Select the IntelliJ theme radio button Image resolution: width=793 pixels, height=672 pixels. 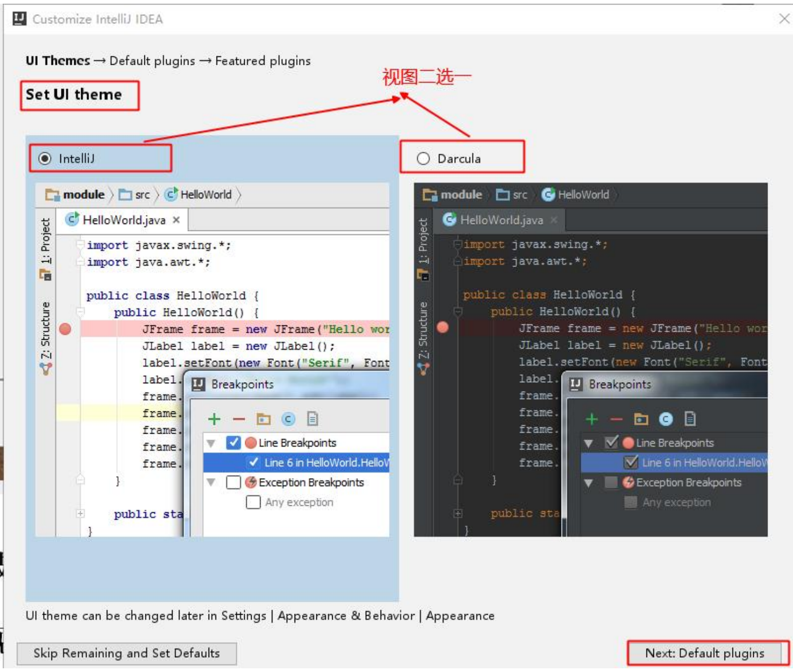45,158
